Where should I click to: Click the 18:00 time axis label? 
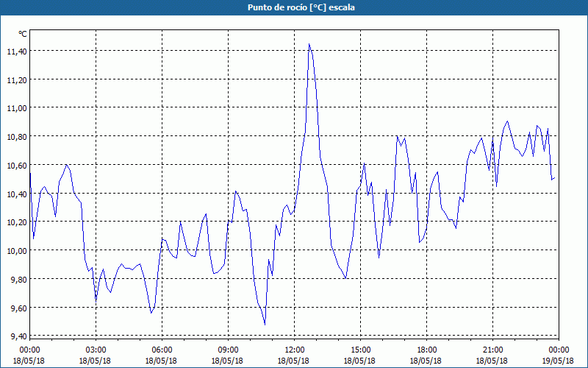click(427, 350)
